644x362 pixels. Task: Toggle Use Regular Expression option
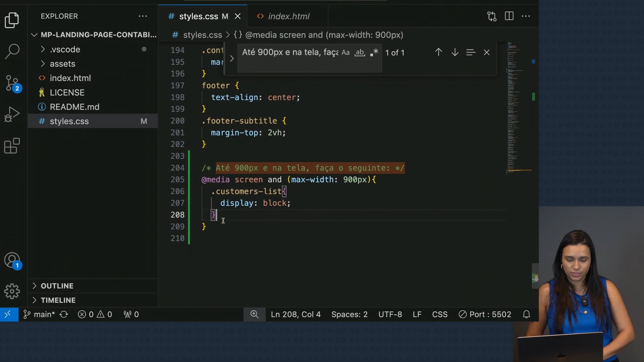point(374,53)
